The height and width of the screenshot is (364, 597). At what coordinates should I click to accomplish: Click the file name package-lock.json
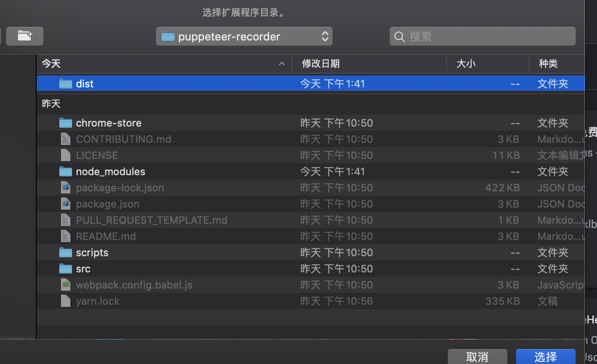click(120, 188)
